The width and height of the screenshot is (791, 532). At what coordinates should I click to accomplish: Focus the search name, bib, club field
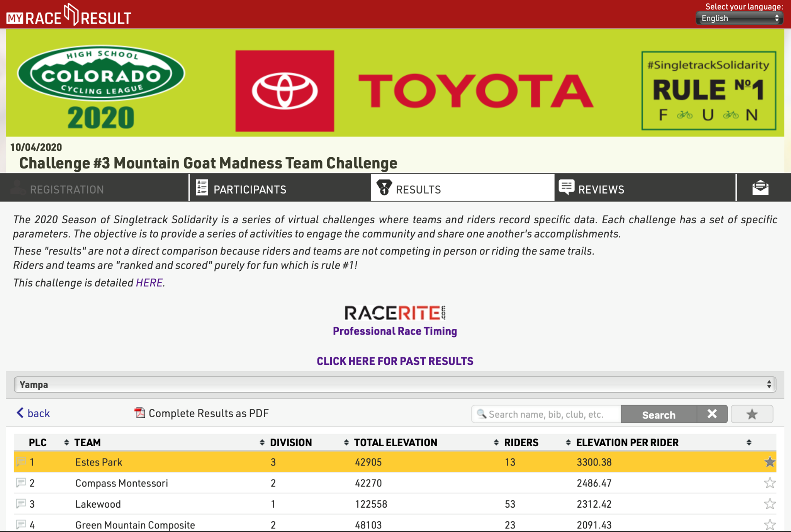(x=546, y=414)
